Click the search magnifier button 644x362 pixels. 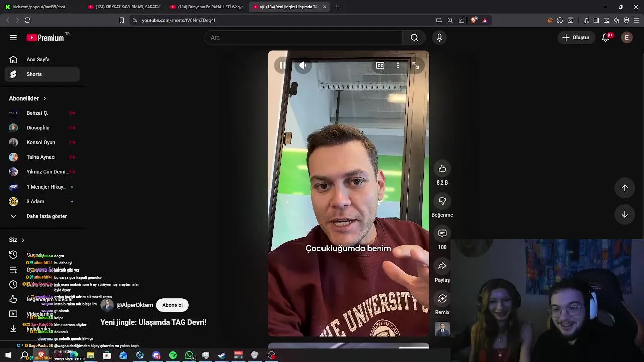point(414,38)
